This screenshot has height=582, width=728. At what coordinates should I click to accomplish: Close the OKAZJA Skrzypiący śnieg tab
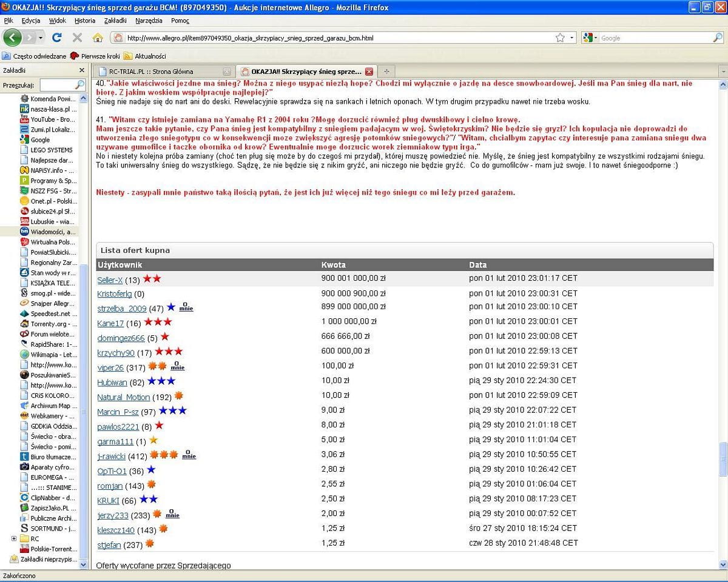[369, 71]
